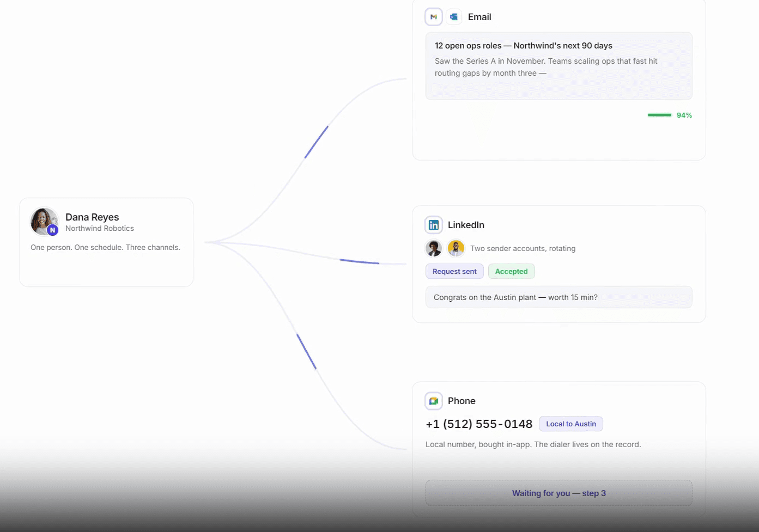
Task: Click the Northwind Robotics company label
Action: click(x=100, y=229)
